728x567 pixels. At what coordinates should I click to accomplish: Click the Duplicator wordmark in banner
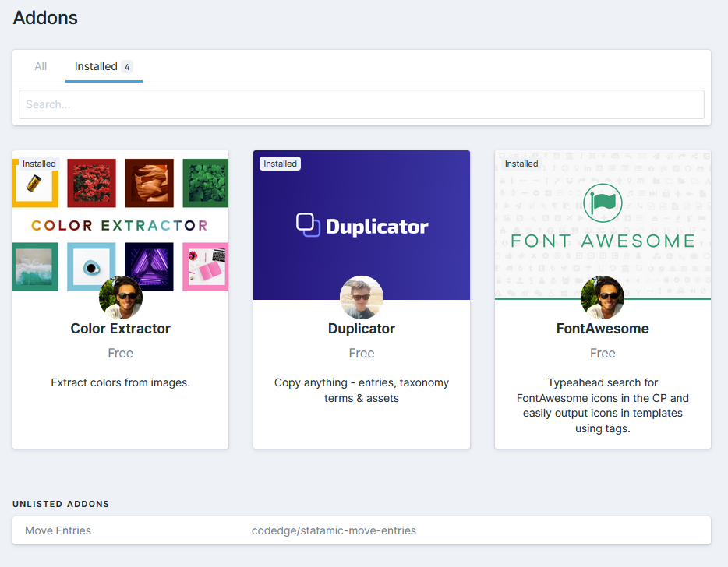tap(377, 227)
